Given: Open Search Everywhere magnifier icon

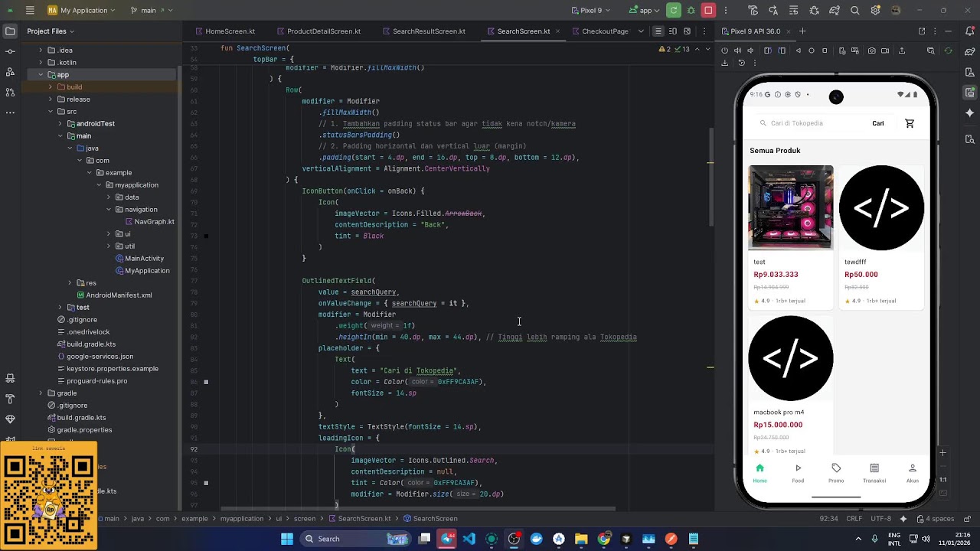Looking at the screenshot, I should [854, 10].
